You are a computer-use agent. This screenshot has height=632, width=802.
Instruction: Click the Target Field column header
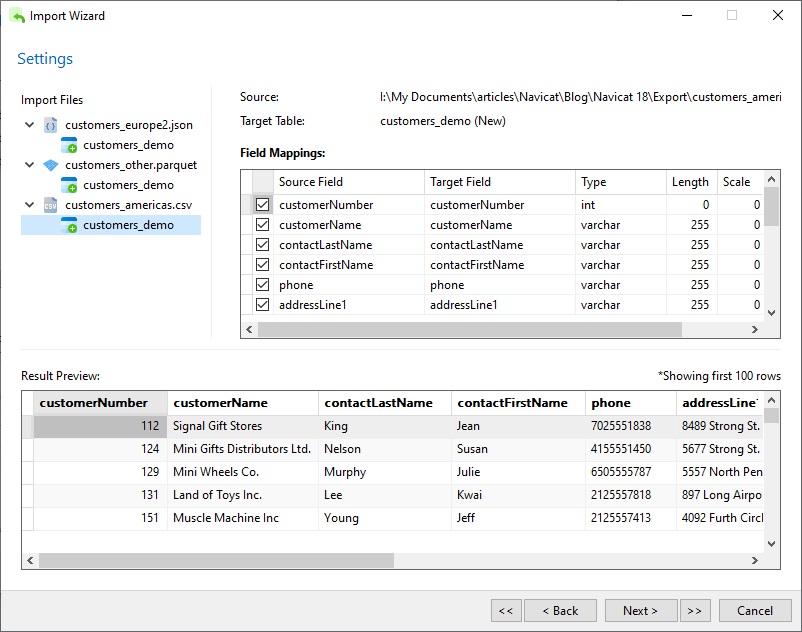(500, 182)
